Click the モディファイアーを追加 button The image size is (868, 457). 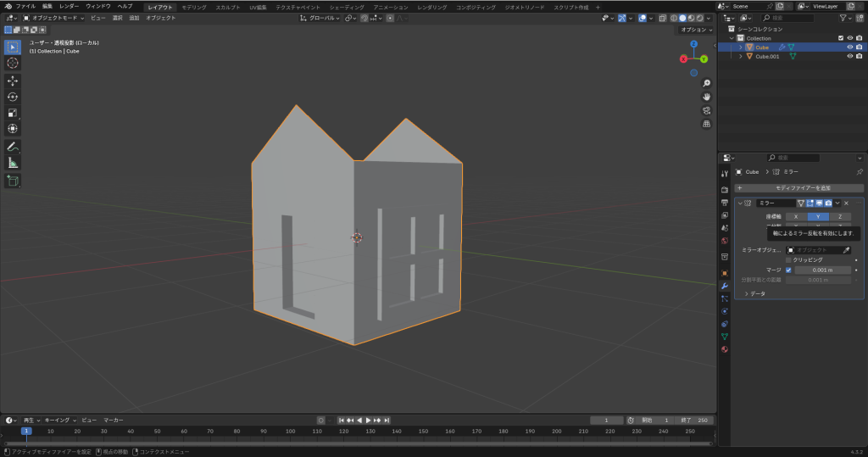click(x=801, y=187)
